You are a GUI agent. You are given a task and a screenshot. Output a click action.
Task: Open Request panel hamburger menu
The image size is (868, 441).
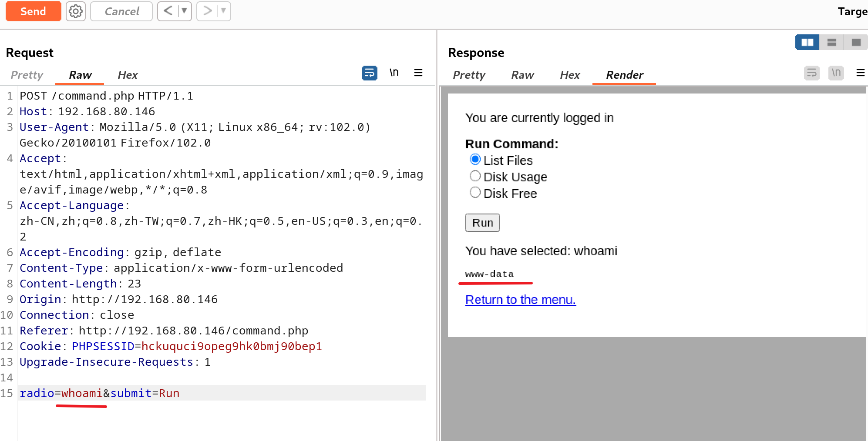tap(418, 73)
